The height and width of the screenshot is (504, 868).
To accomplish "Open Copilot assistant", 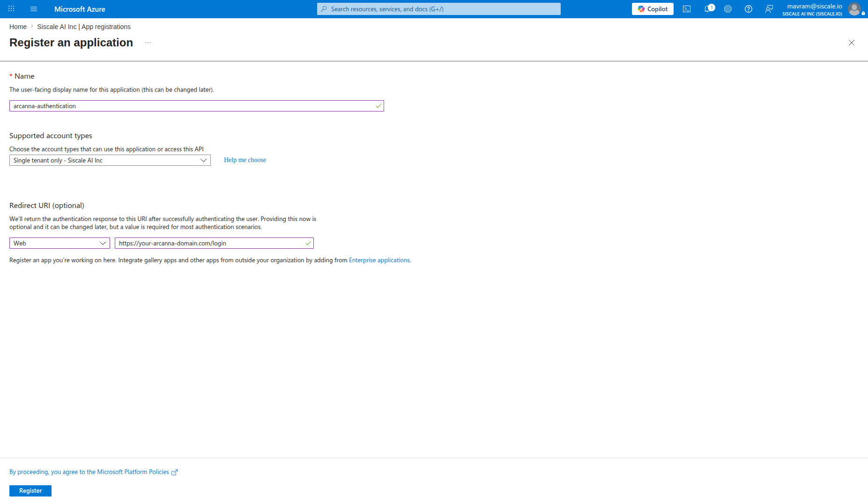I will (x=653, y=9).
